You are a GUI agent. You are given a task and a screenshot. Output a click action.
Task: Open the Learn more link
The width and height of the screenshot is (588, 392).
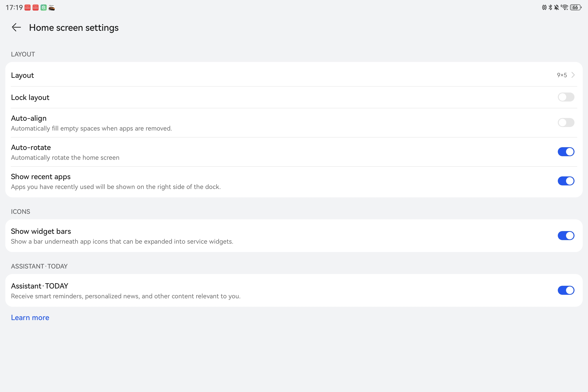coord(30,318)
